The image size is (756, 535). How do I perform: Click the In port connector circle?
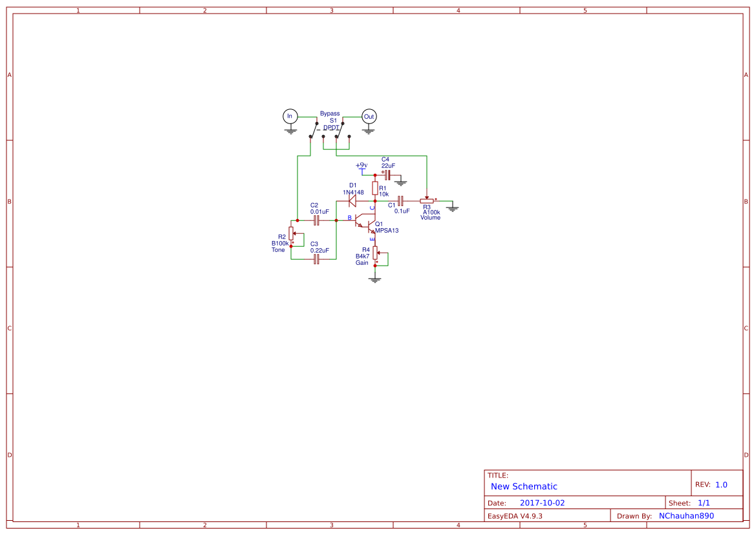click(290, 116)
